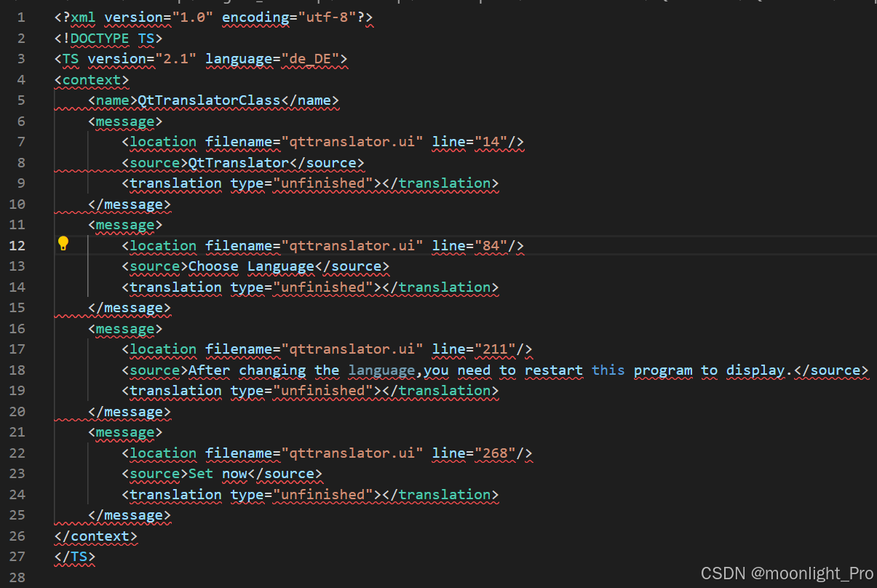Click the word "display" on line 18
Screen dimensions: 877x588
point(755,370)
